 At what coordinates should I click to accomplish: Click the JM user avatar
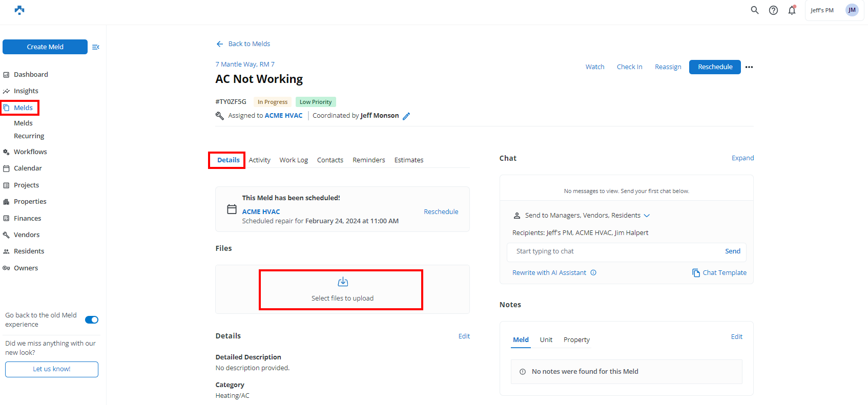click(x=852, y=10)
